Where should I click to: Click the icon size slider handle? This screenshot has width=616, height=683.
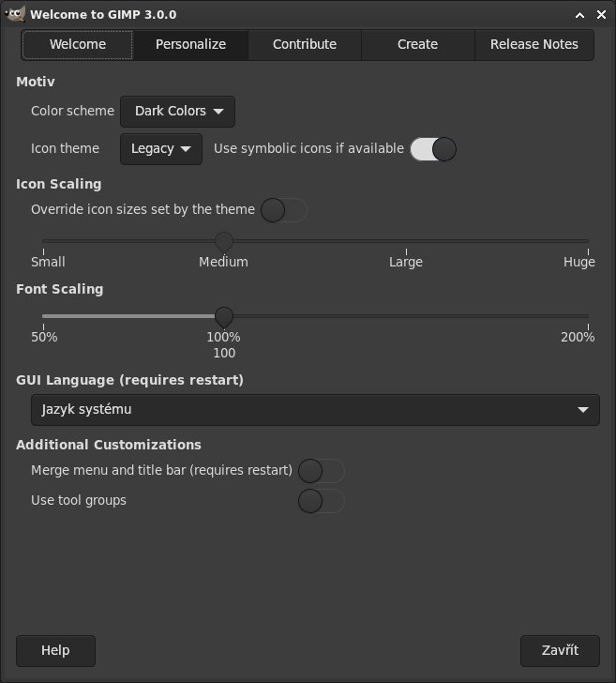pos(224,242)
